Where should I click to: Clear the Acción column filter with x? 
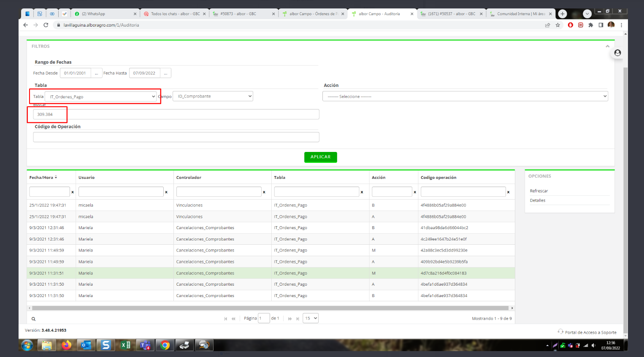pos(415,192)
